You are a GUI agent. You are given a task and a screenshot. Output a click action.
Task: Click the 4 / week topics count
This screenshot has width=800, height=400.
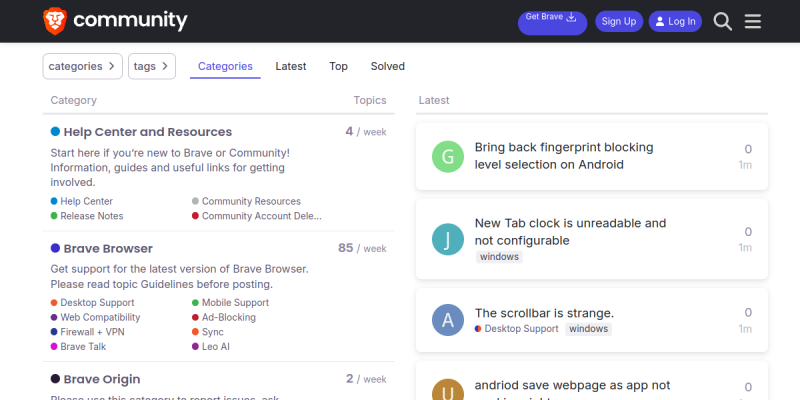[x=366, y=132]
